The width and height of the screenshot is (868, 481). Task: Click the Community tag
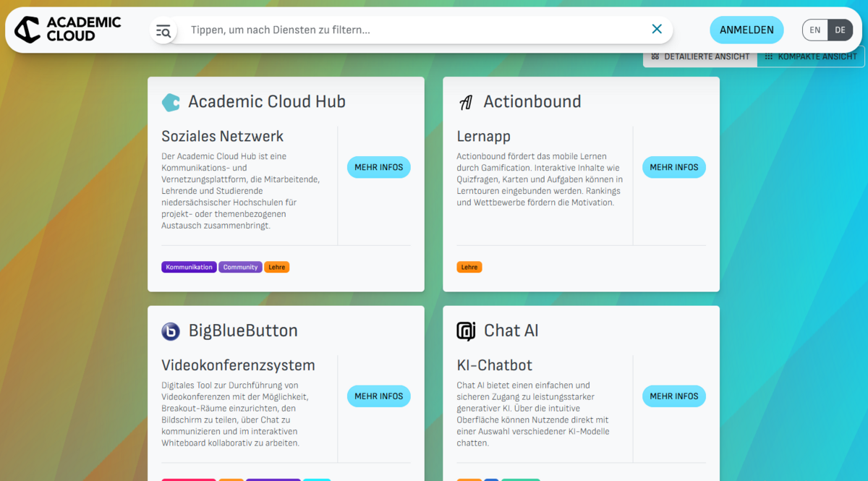240,267
